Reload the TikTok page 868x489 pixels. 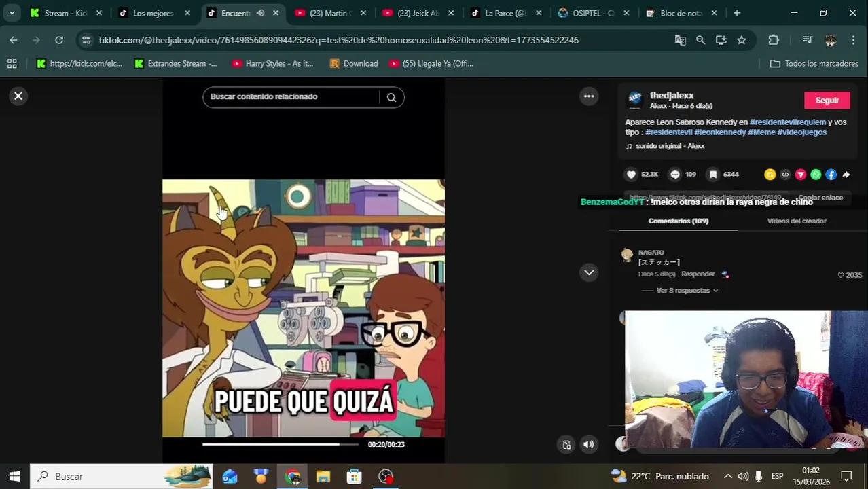pos(59,40)
